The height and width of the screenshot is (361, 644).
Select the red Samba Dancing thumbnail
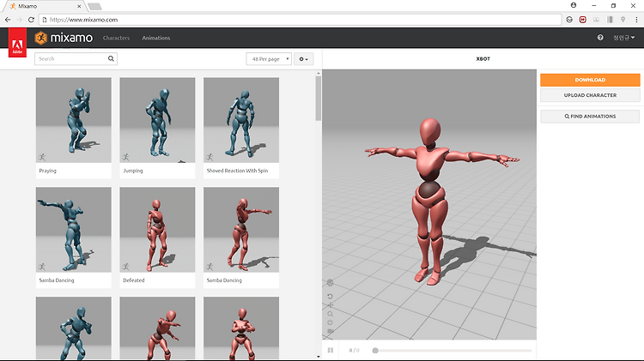(241, 230)
